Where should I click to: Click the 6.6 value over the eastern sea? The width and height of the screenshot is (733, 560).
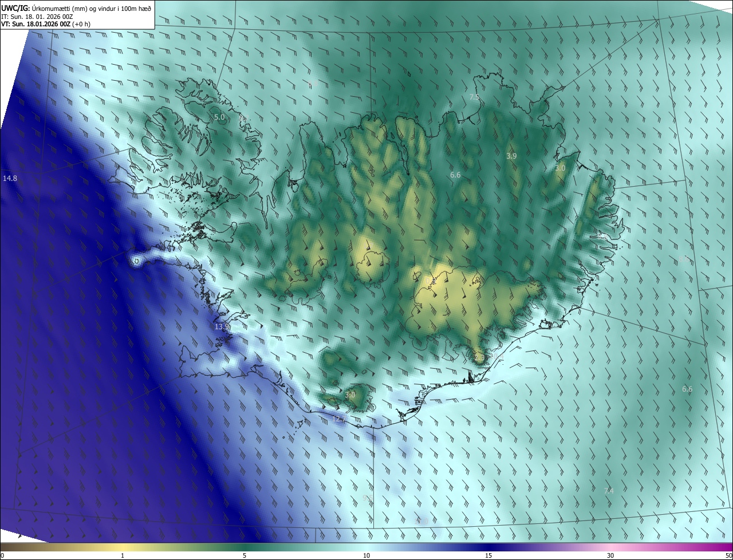coord(687,389)
